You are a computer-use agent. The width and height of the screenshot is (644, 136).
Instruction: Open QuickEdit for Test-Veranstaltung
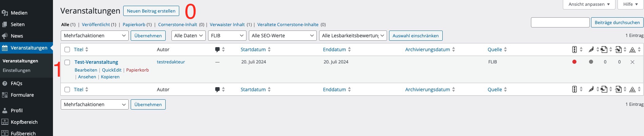111,70
